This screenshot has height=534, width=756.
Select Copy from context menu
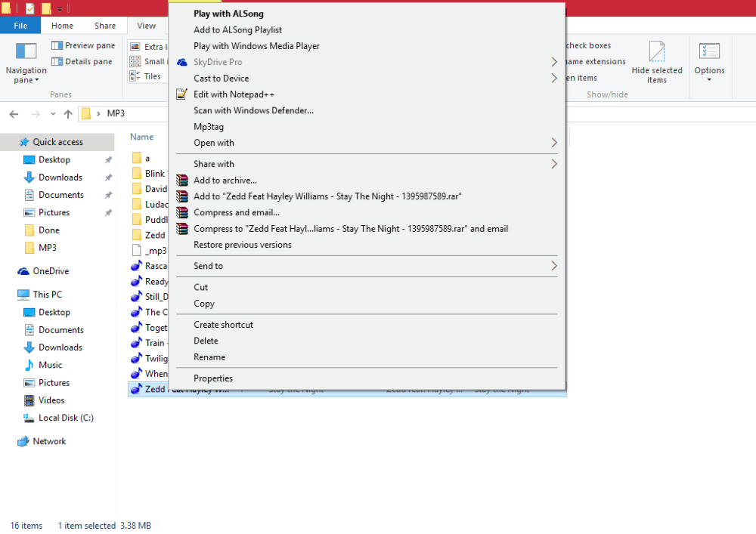204,304
